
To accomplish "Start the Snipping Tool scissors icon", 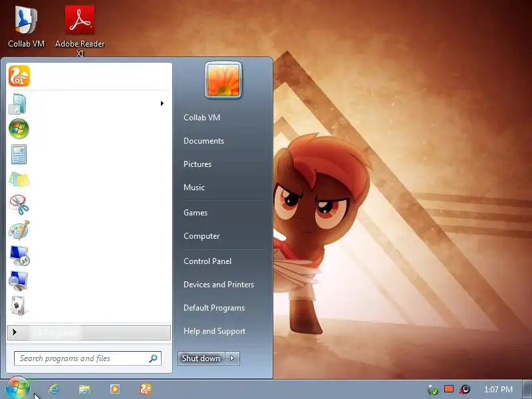I will point(19,205).
